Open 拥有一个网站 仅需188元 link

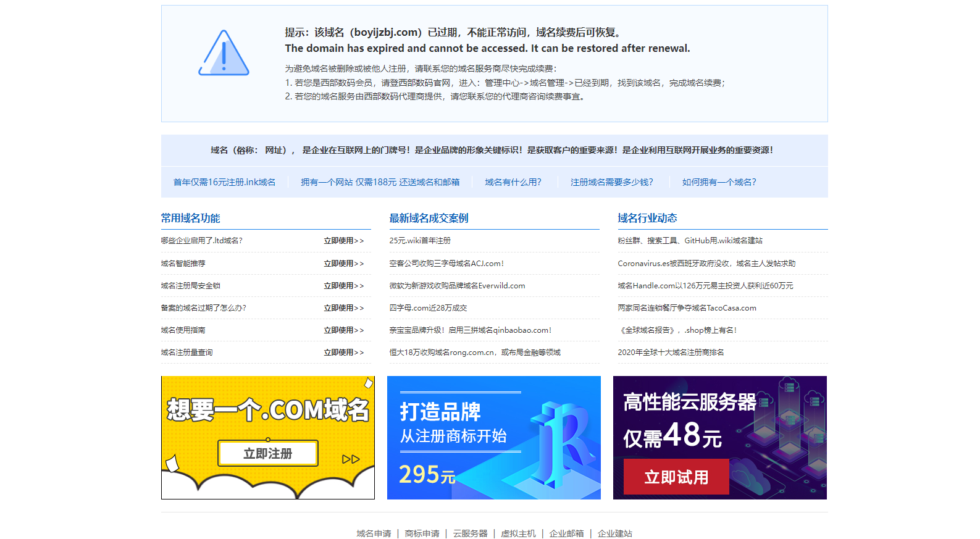coord(380,182)
